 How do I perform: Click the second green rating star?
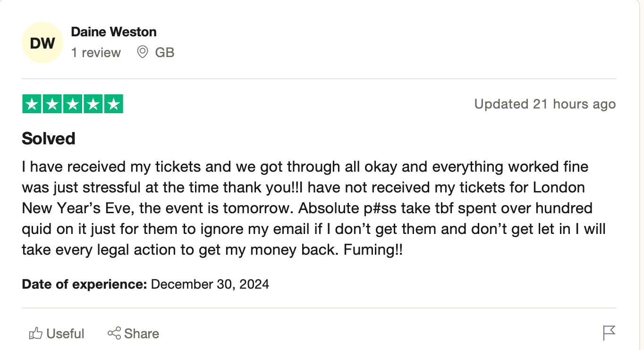pyautogui.click(x=52, y=104)
